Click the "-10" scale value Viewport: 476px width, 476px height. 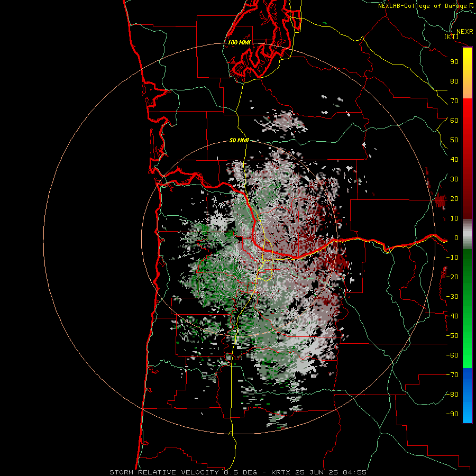click(452, 258)
